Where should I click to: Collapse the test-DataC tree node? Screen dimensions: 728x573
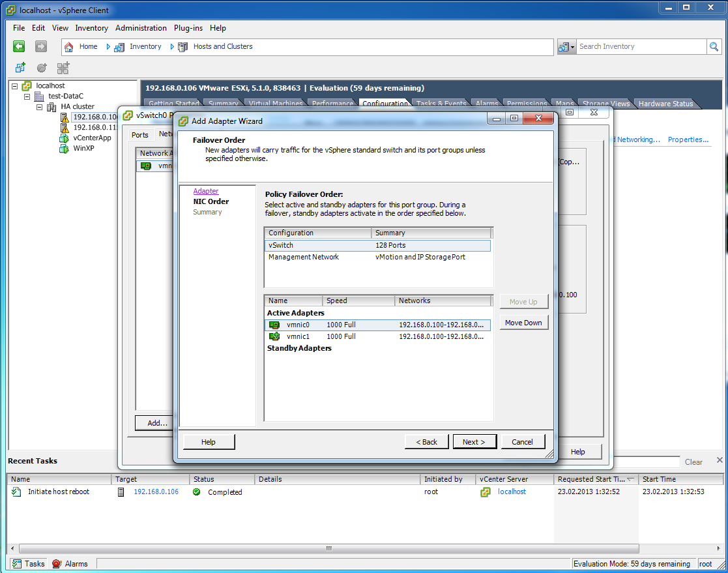pos(27,96)
